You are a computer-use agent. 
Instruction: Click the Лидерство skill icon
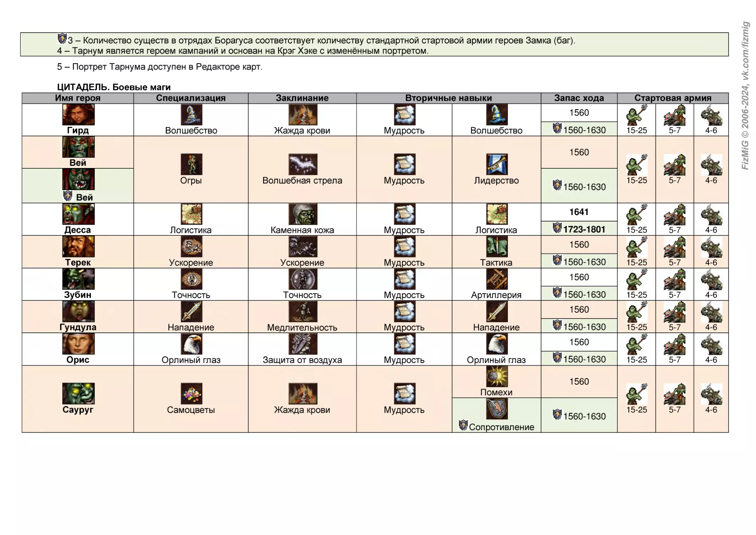pyautogui.click(x=497, y=164)
